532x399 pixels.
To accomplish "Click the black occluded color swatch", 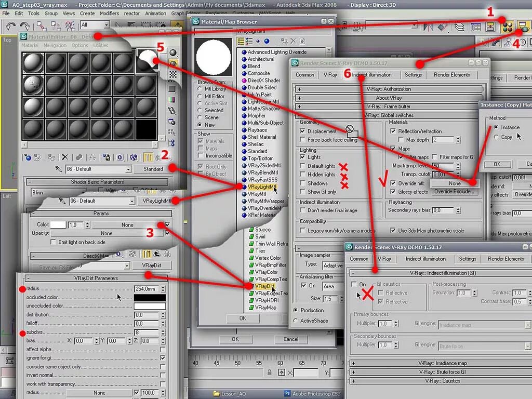I will (150, 298).
